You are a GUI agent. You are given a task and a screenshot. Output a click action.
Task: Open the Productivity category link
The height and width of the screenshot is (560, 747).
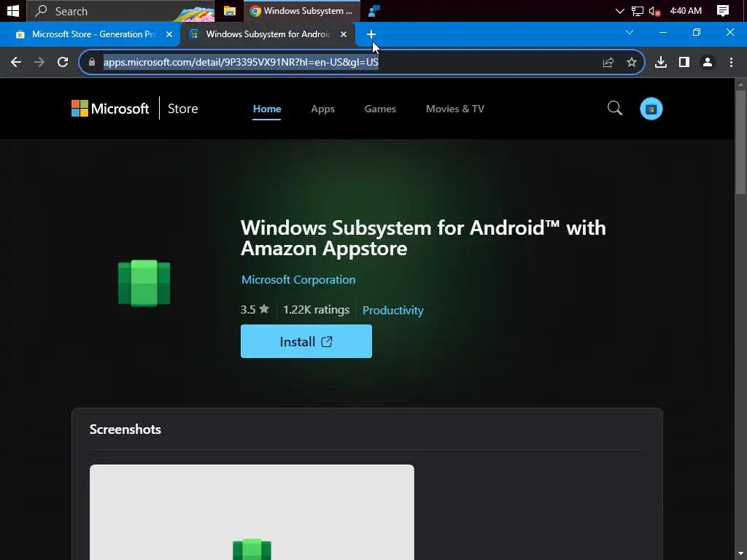coord(393,310)
